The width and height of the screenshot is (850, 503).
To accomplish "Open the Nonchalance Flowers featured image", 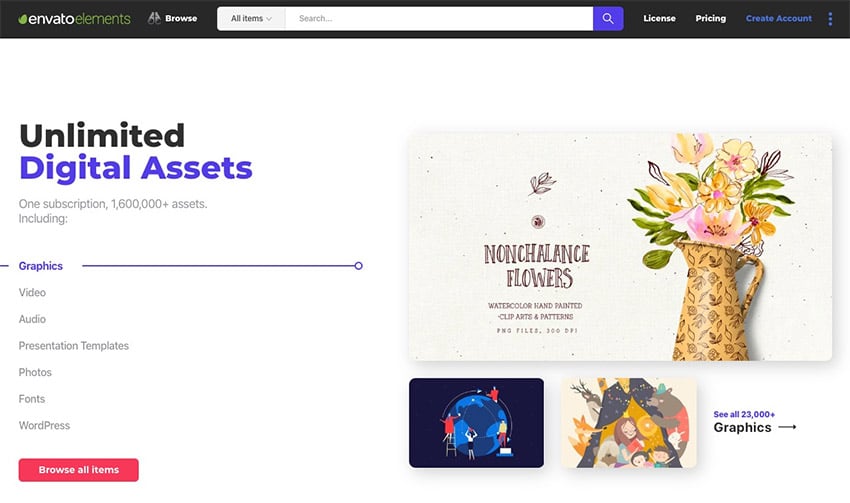I will (620, 247).
